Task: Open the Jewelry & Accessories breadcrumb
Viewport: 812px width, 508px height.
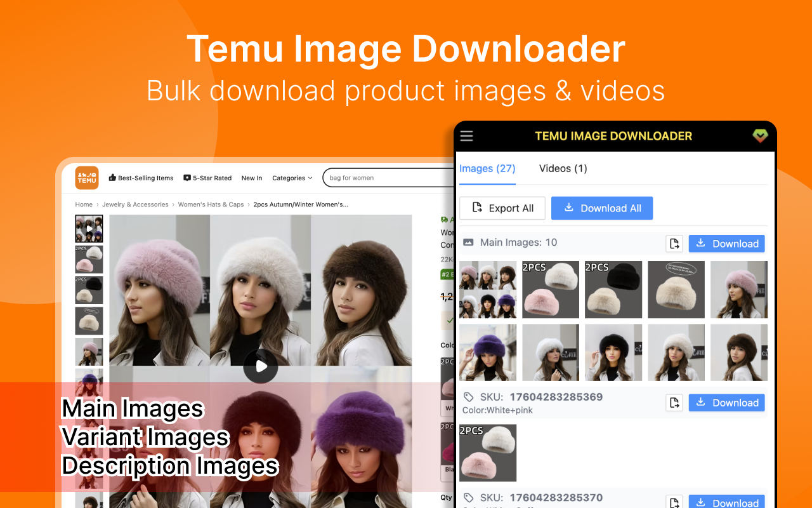Action: click(x=135, y=204)
